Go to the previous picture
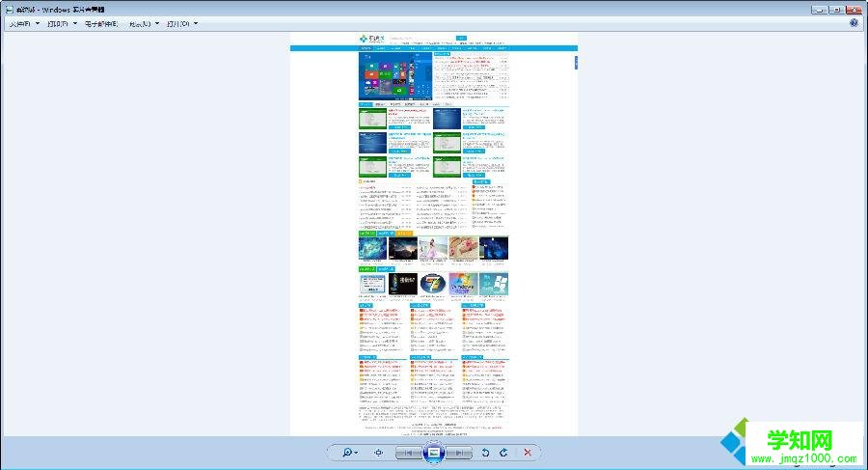 tap(409, 453)
